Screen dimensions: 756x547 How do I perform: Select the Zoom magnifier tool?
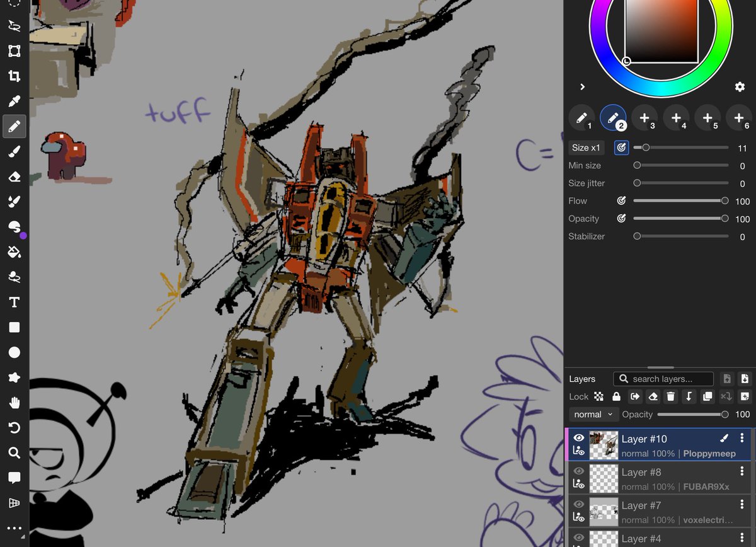point(14,452)
